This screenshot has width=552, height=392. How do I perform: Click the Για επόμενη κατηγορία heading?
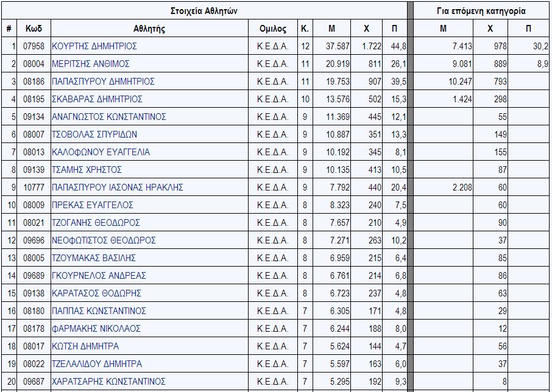tap(481, 10)
